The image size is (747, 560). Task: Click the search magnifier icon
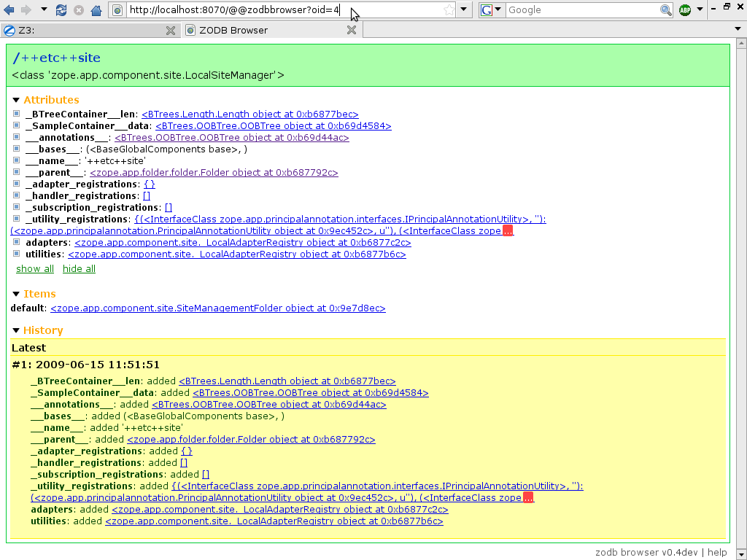point(666,10)
